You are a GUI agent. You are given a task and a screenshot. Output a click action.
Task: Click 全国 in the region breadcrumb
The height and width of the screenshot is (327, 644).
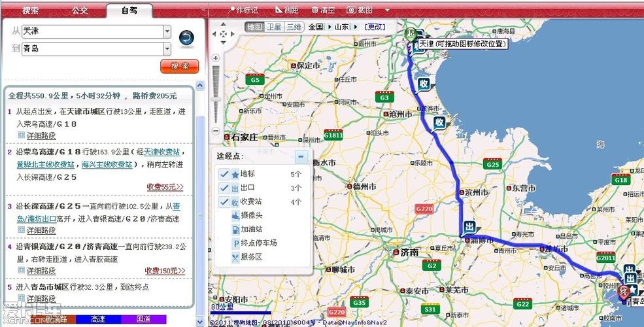(x=316, y=27)
